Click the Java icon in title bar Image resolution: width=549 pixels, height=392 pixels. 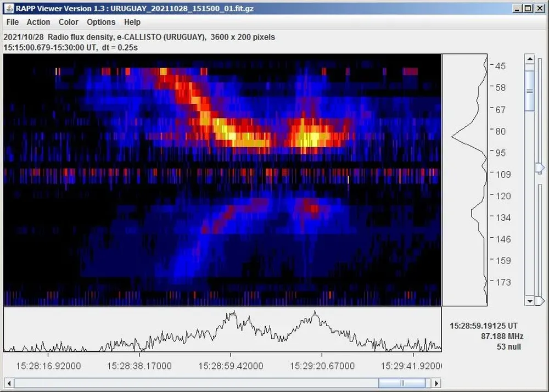point(9,8)
